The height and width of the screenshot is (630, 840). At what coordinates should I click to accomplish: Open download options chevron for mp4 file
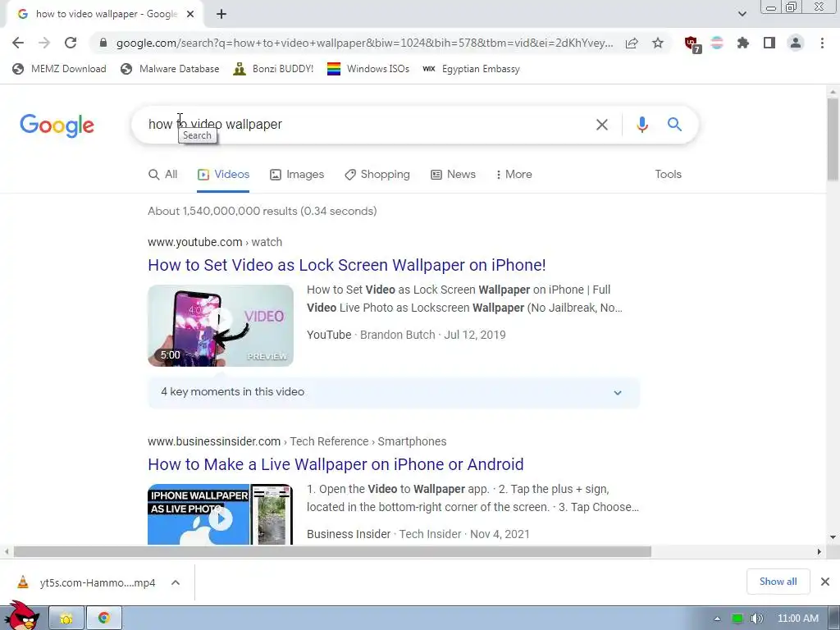(176, 582)
